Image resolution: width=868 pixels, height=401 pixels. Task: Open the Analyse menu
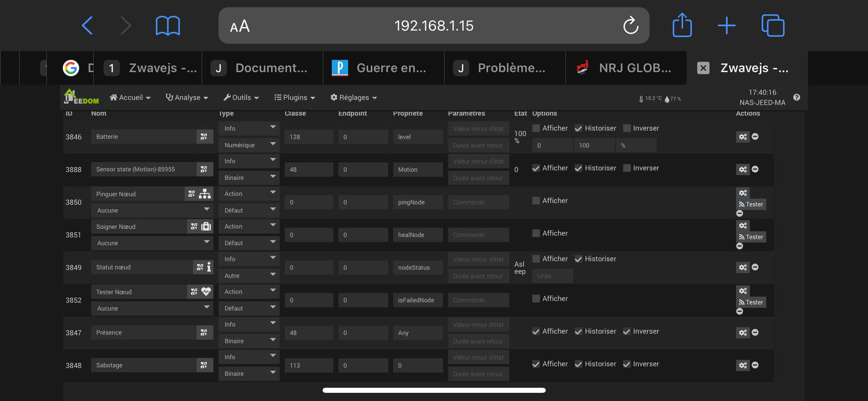point(187,98)
